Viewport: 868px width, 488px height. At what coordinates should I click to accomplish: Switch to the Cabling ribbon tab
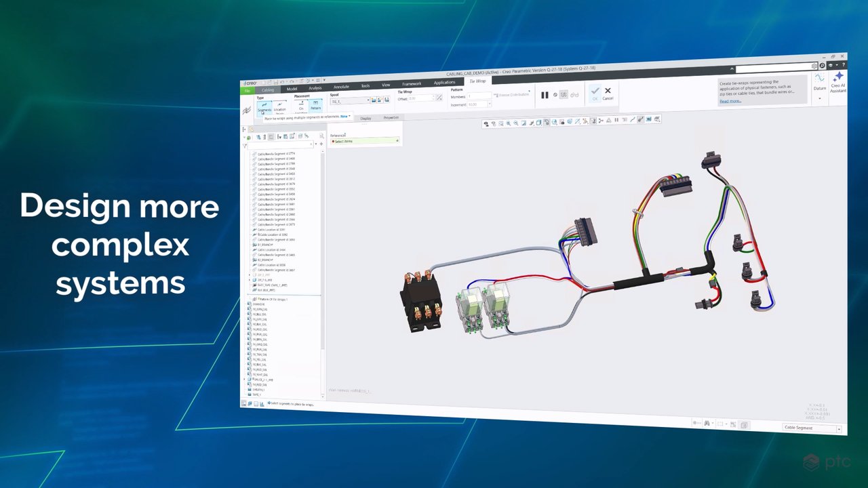coord(268,89)
